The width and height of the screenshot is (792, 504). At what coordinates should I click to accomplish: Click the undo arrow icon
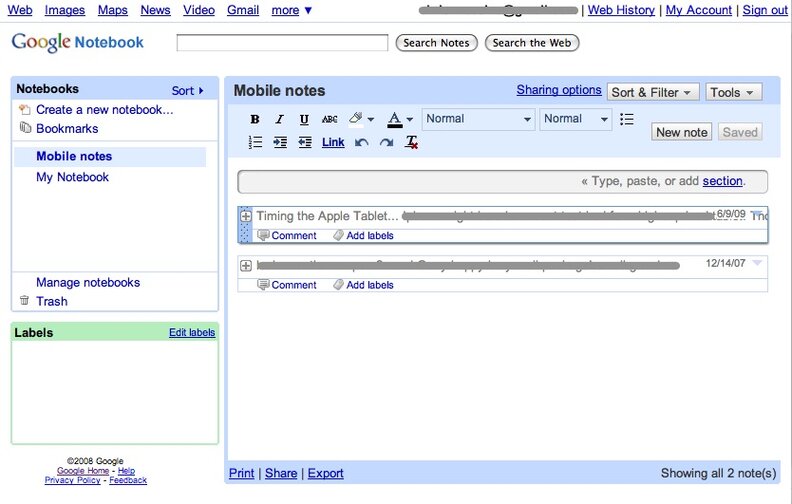361,143
